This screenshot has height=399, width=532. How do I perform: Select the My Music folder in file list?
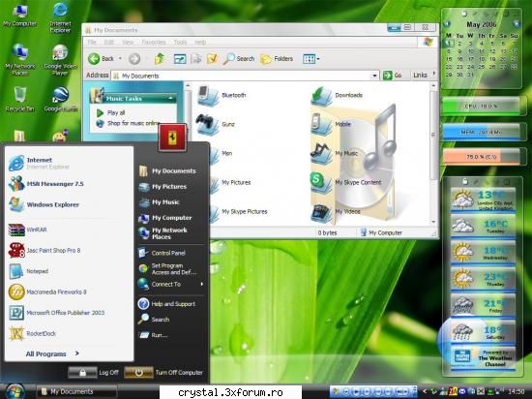(335, 153)
